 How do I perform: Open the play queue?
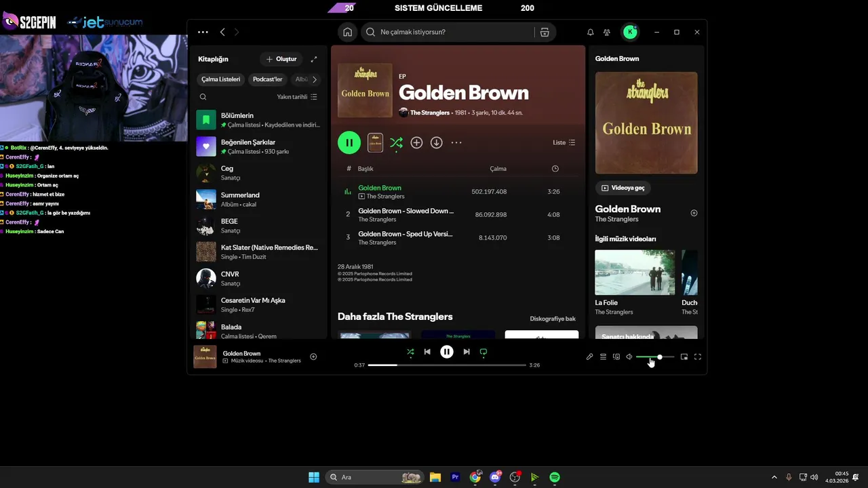tap(603, 357)
